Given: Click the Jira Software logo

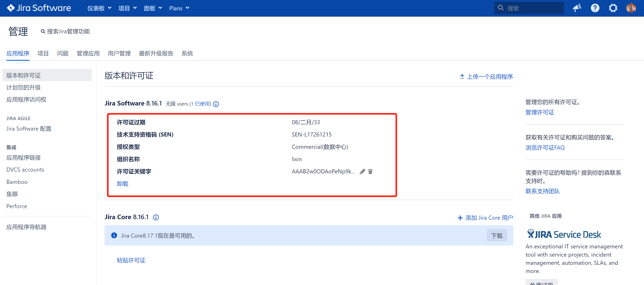Looking at the screenshot, I should coord(39,8).
